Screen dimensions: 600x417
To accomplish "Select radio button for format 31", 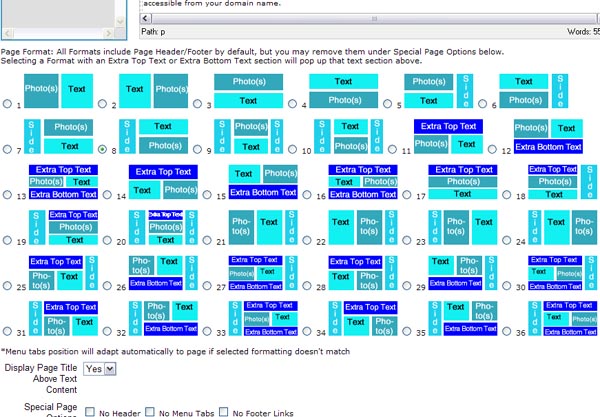I will click(7, 331).
